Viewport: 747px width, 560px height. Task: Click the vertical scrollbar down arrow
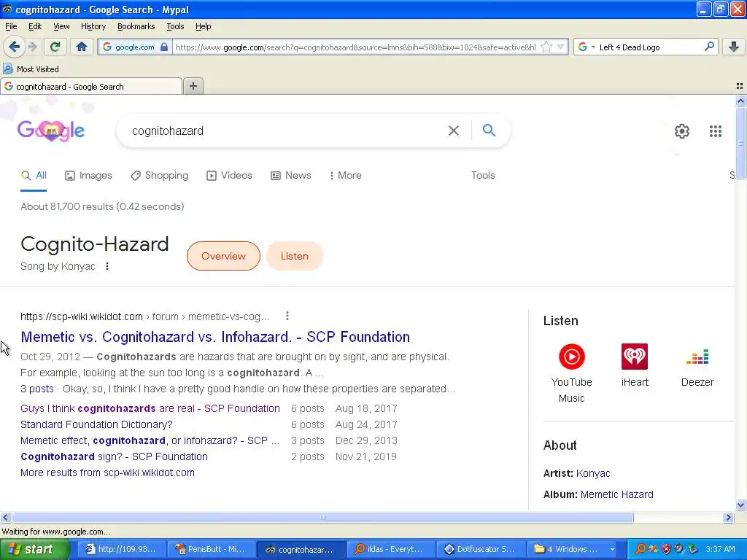pyautogui.click(x=740, y=505)
